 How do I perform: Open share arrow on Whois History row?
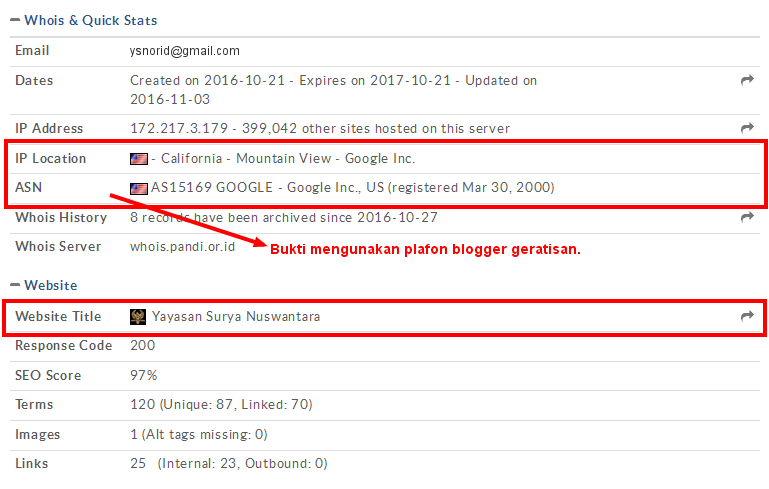coord(747,217)
